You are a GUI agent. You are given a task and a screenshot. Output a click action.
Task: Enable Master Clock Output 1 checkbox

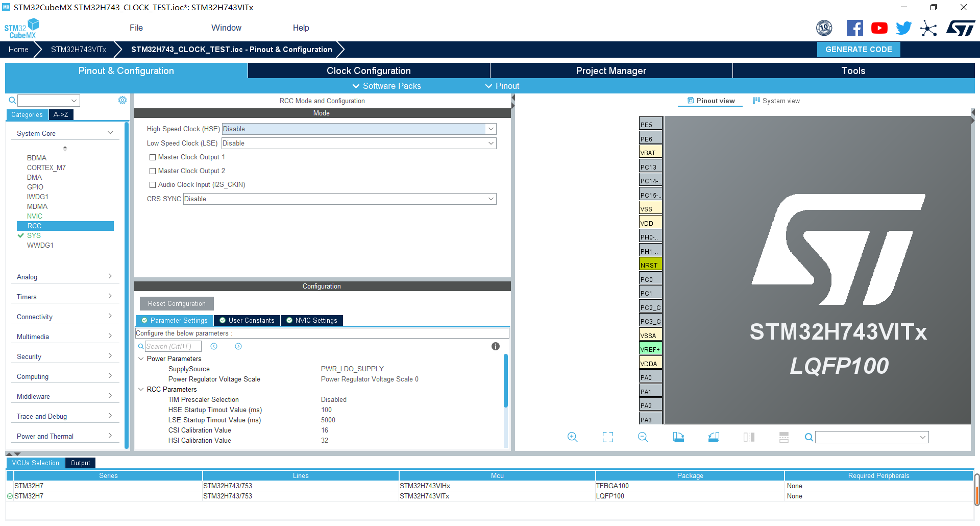point(152,157)
